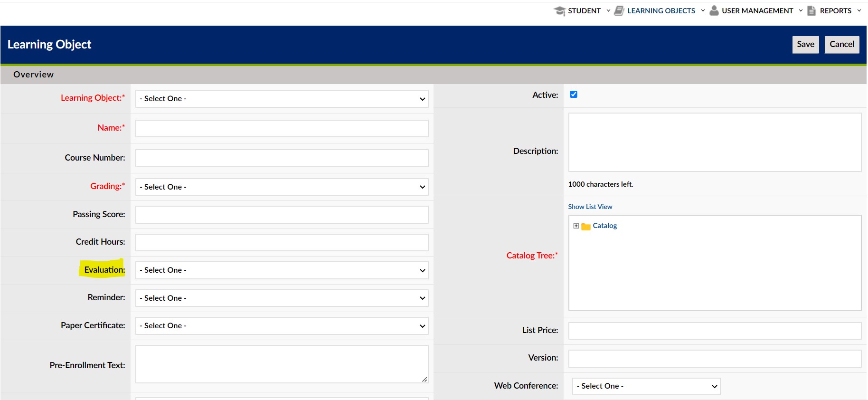Open the Grading dropdown
Viewport: 868px width, 400px height.
pos(282,187)
